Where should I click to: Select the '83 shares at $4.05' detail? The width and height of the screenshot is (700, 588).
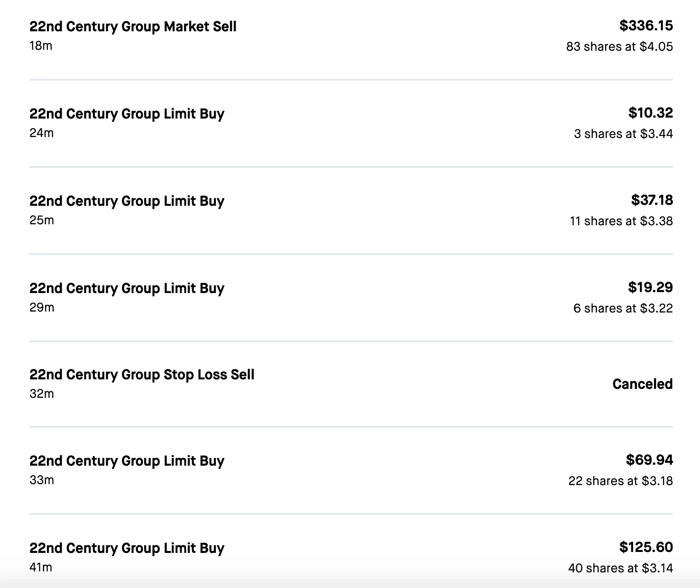point(619,46)
